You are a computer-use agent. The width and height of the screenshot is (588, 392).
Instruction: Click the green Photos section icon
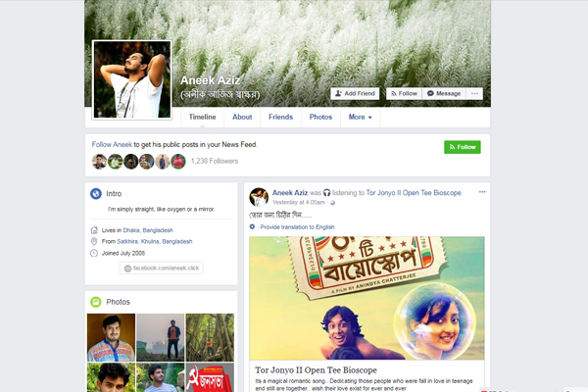[x=96, y=302]
